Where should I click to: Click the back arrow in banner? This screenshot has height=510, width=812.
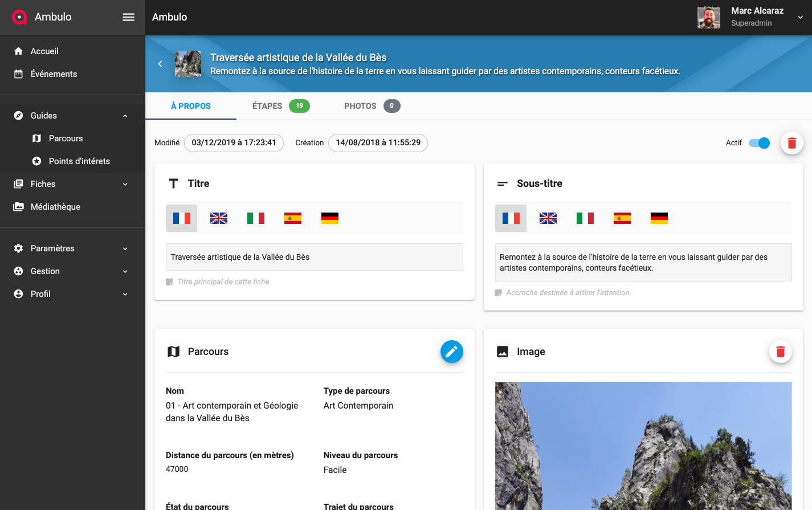click(x=160, y=64)
